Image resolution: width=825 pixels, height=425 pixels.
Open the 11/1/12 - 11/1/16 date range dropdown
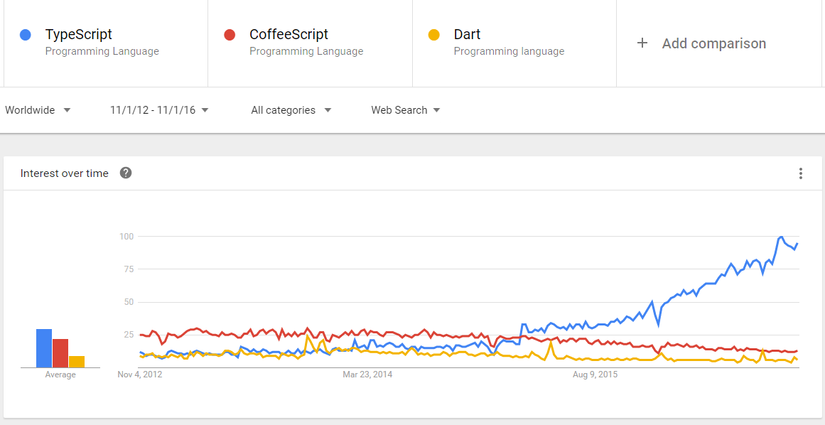(x=159, y=110)
